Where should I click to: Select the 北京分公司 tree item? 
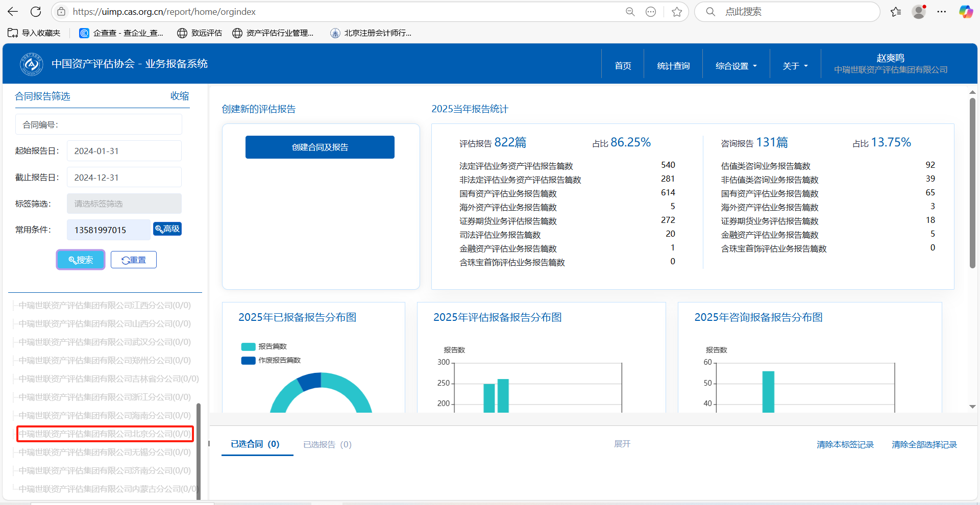tap(105, 434)
